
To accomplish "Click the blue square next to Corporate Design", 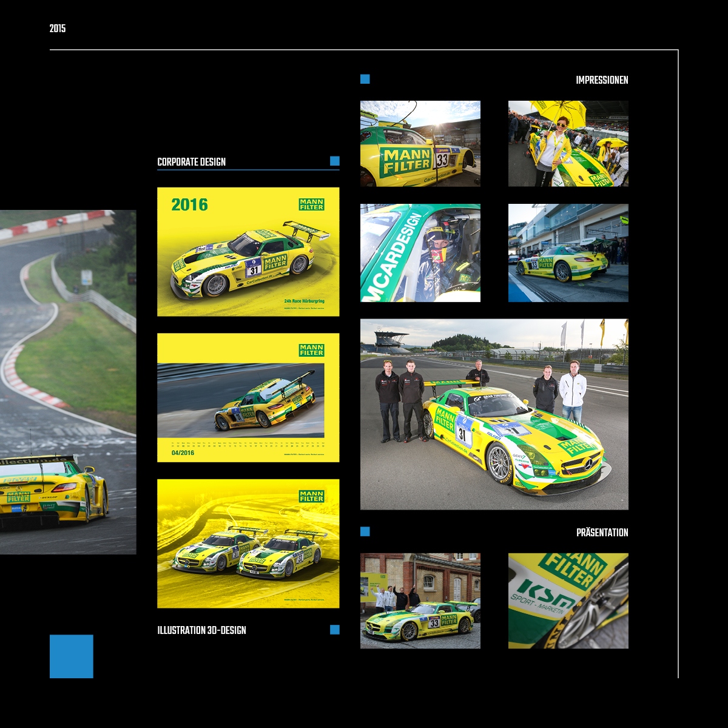I will click(x=334, y=161).
